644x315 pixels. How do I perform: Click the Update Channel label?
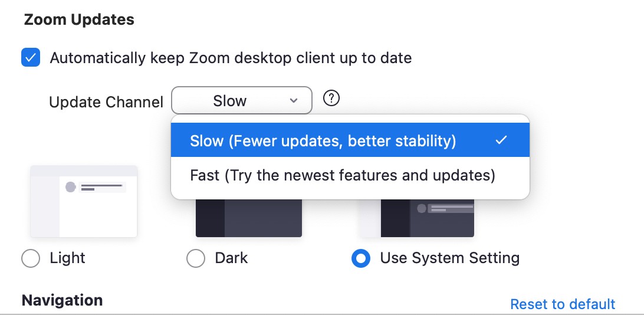(106, 102)
